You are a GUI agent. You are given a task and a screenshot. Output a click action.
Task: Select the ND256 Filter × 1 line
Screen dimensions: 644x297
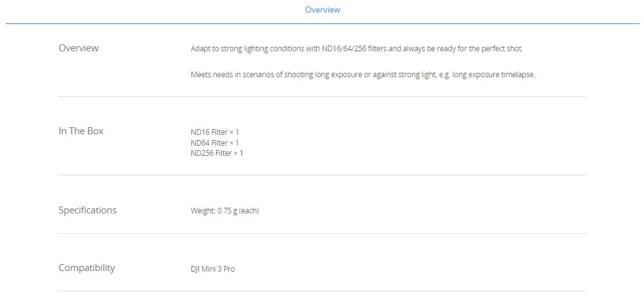tap(217, 153)
